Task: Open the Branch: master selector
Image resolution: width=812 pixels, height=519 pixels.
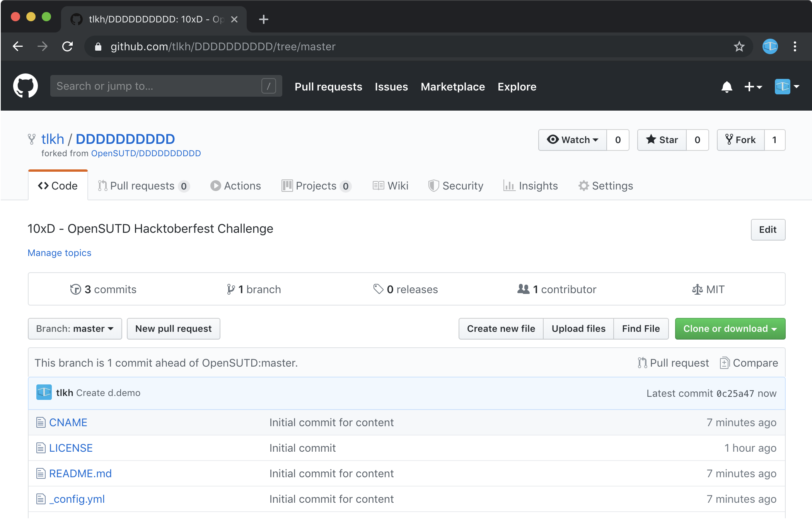Action: [75, 329]
